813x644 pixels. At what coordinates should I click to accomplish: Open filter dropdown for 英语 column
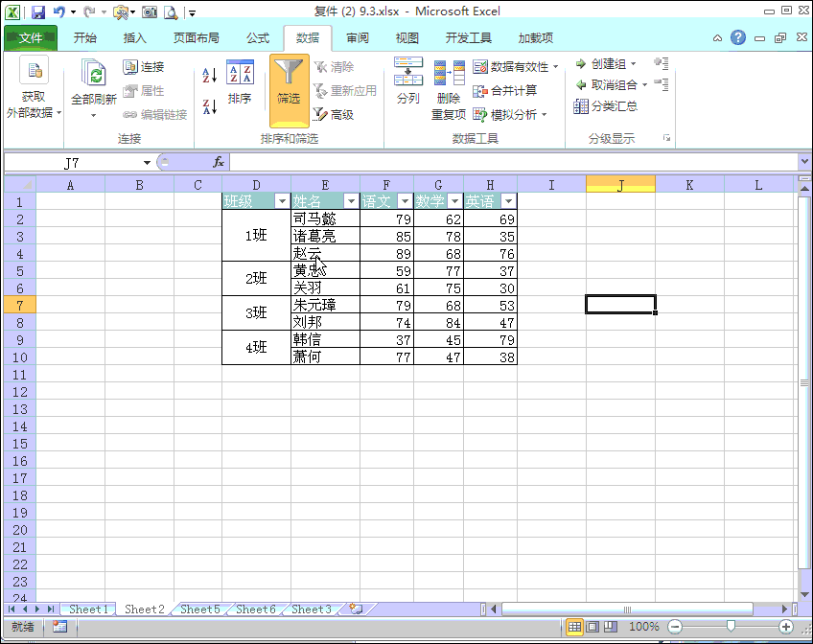pyautogui.click(x=509, y=201)
